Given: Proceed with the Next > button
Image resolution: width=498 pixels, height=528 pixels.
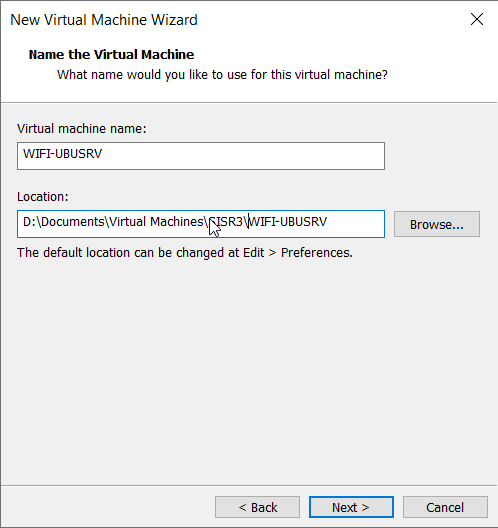Looking at the screenshot, I should tap(351, 507).
